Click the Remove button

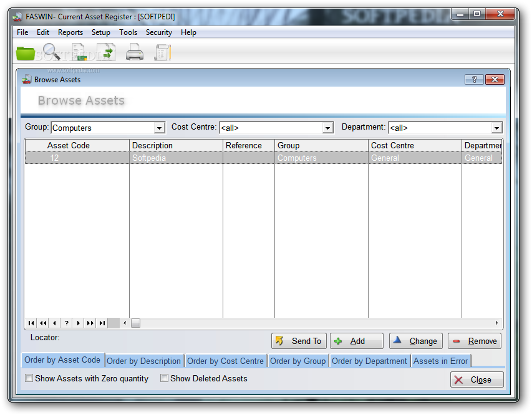tap(475, 341)
